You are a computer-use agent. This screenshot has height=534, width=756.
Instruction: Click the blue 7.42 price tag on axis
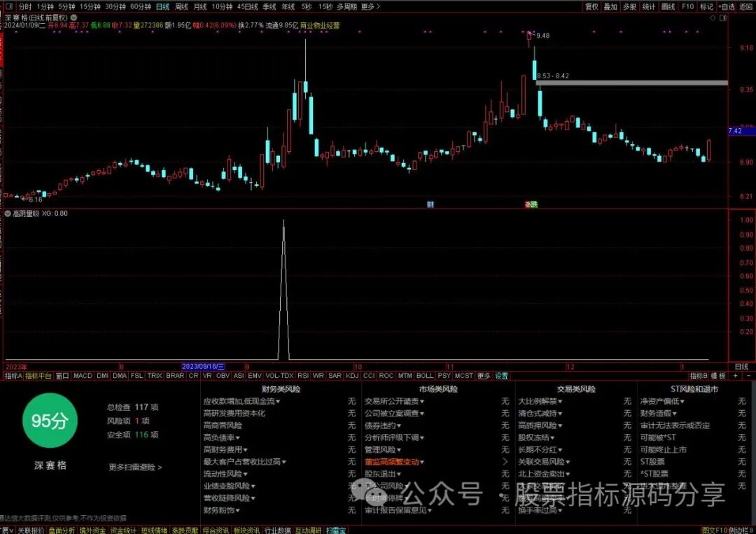741,131
